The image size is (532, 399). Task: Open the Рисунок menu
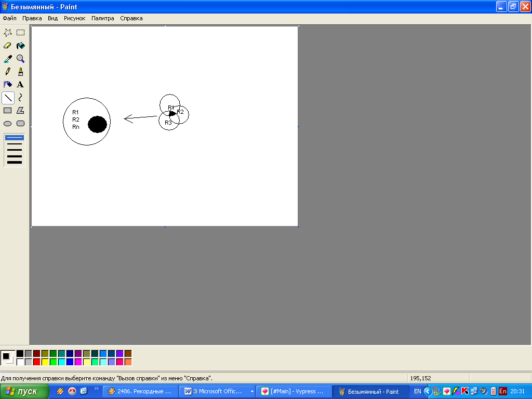(75, 18)
